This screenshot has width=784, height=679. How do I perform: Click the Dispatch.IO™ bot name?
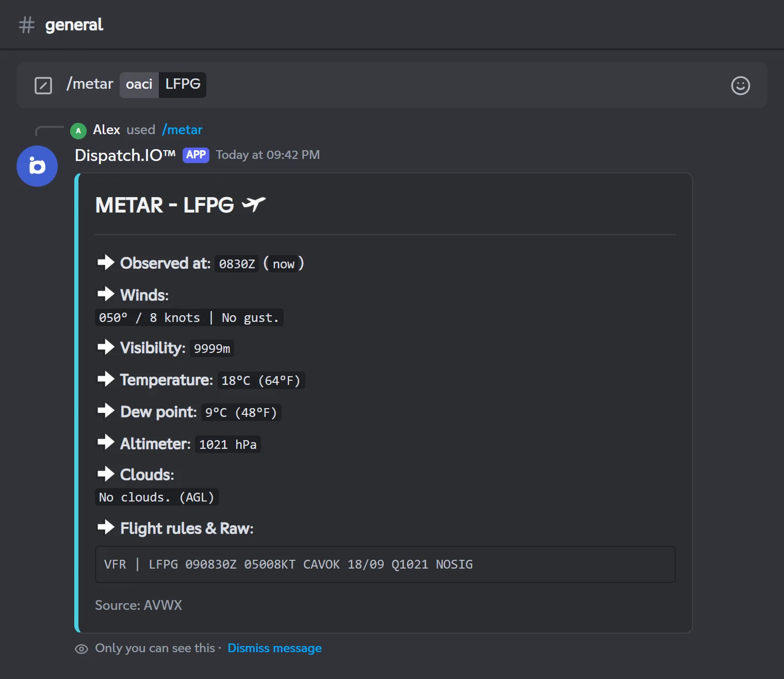tap(125, 155)
